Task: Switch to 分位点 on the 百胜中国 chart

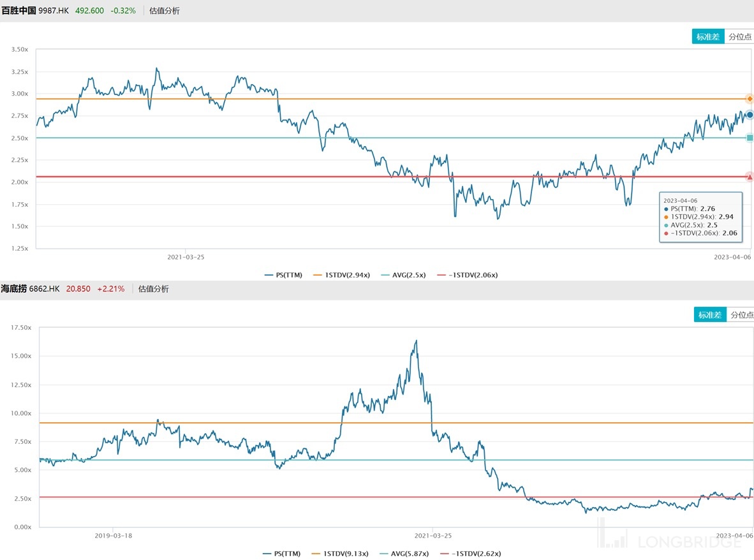Action: pos(739,37)
